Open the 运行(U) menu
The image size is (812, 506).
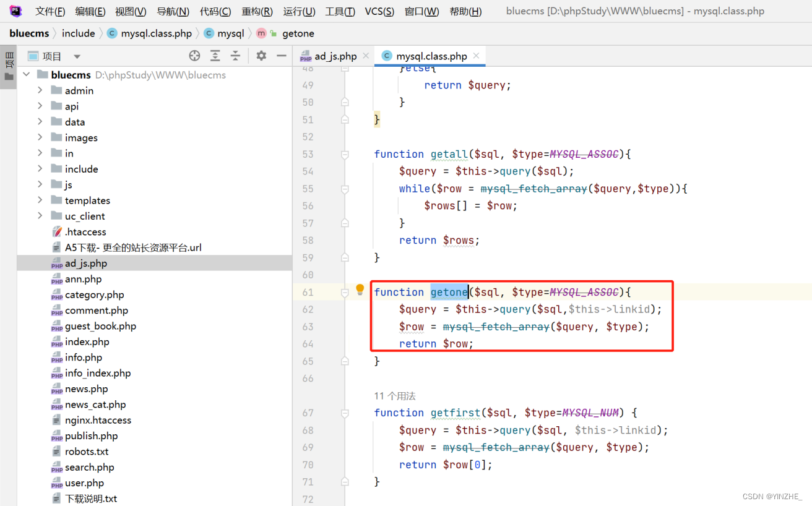pyautogui.click(x=299, y=11)
